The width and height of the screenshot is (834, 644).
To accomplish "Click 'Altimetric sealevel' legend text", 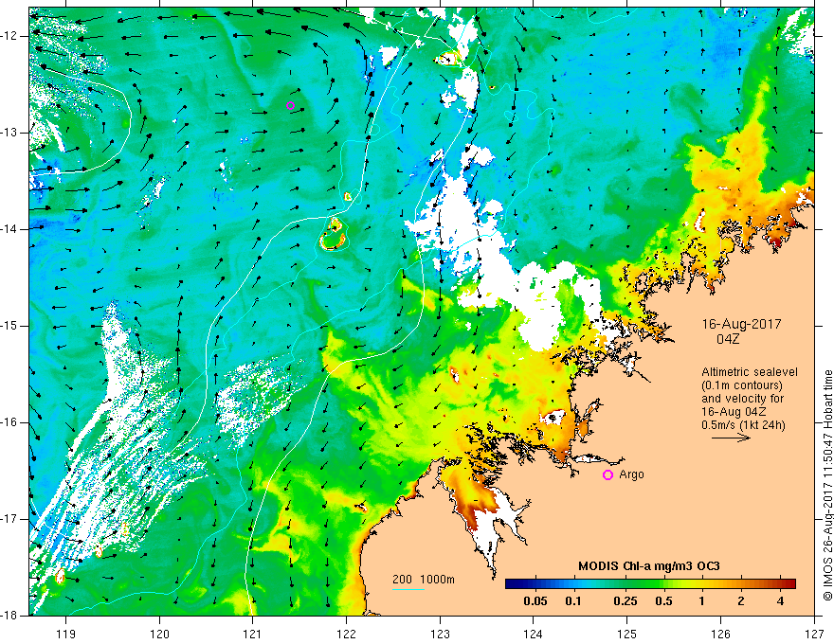I will point(750,372).
